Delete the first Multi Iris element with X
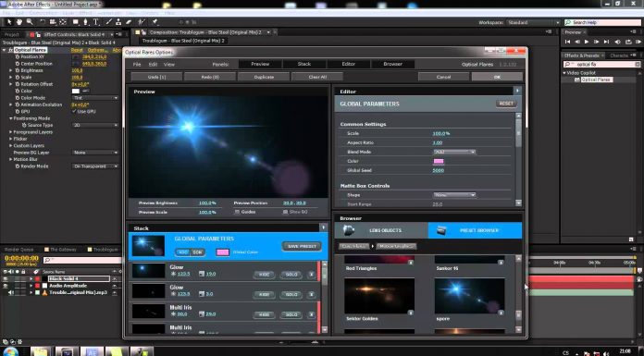The image size is (644, 356). click(x=311, y=314)
